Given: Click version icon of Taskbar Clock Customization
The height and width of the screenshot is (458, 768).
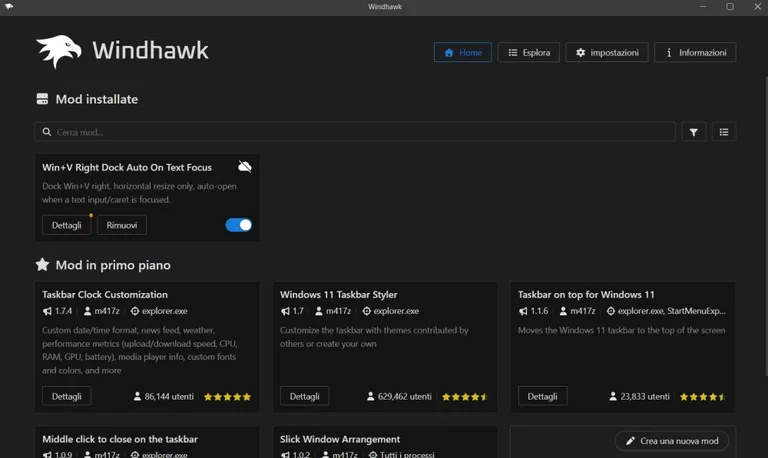Looking at the screenshot, I should click(x=47, y=311).
